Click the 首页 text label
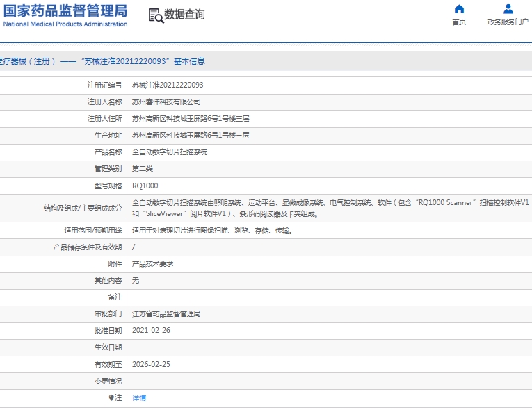 [x=459, y=22]
